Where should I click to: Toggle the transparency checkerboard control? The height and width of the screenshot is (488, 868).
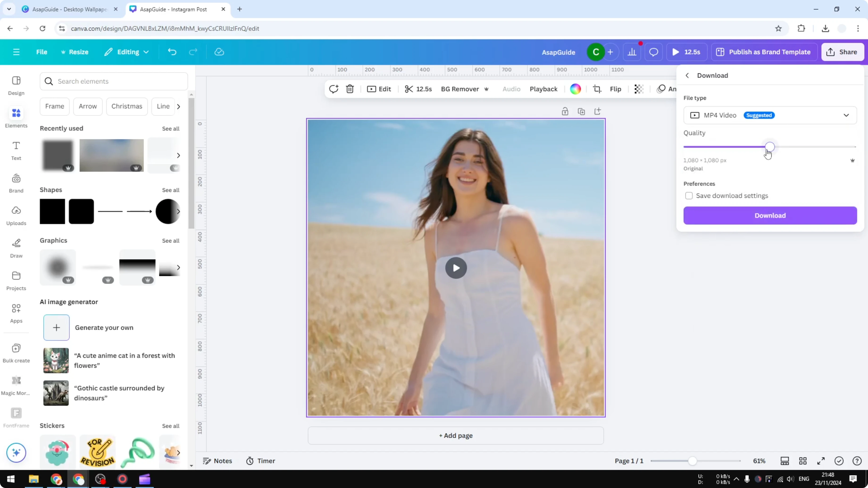[x=639, y=89]
